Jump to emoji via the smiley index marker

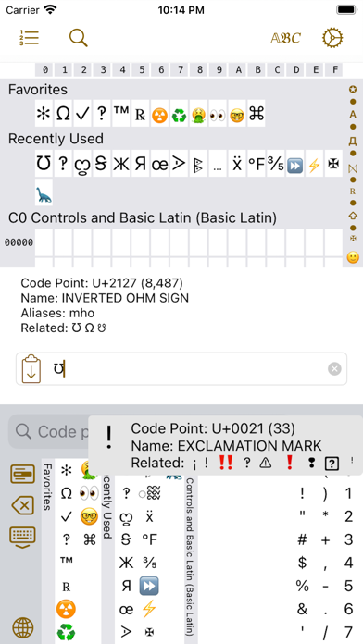(353, 257)
